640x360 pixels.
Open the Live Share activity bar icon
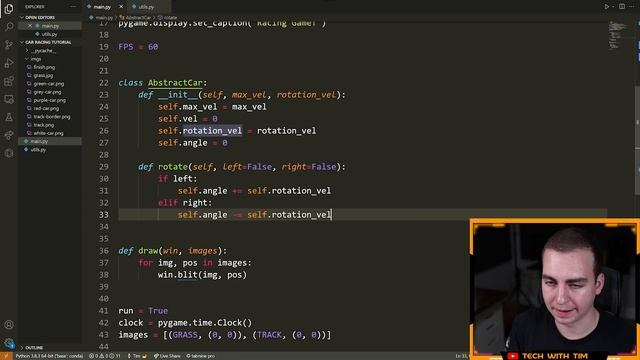tap(9, 135)
